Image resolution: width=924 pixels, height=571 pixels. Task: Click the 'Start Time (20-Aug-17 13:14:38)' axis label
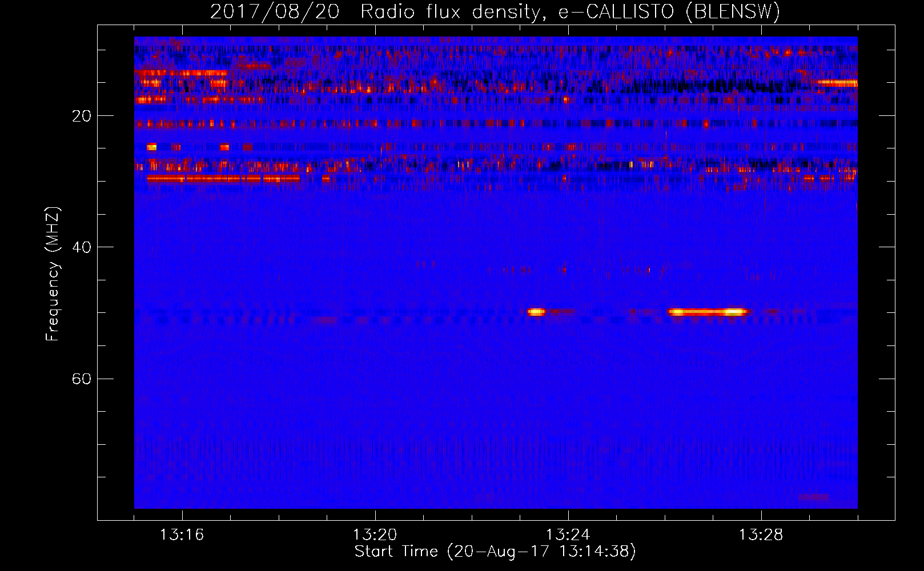coord(495,552)
